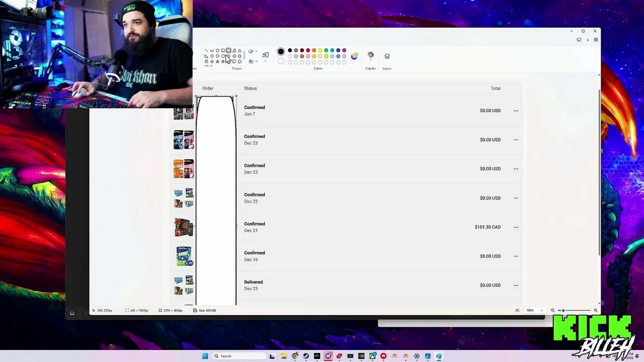Select the Right triangle shape
Viewport: 644px width, 362px height.
click(x=206, y=56)
